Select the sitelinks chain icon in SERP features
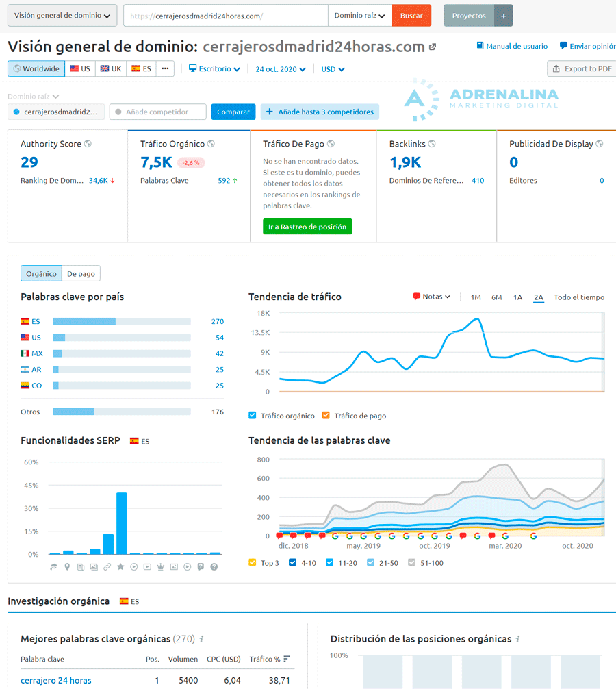 (107, 566)
